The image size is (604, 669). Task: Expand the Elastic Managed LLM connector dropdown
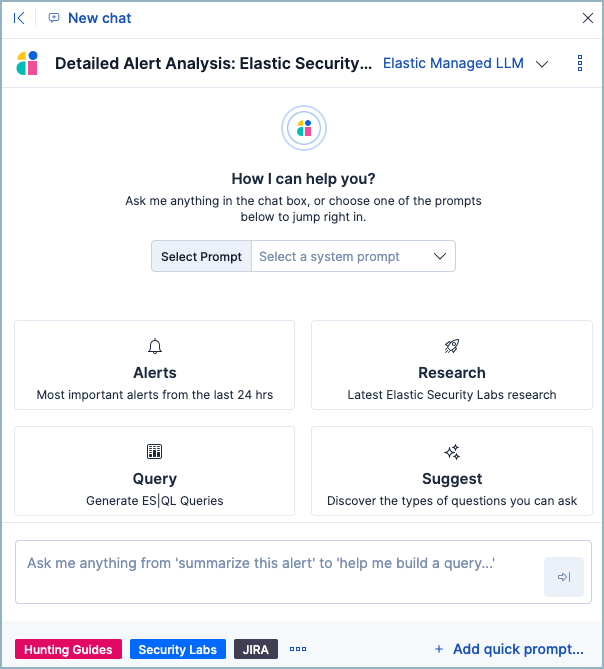[542, 64]
